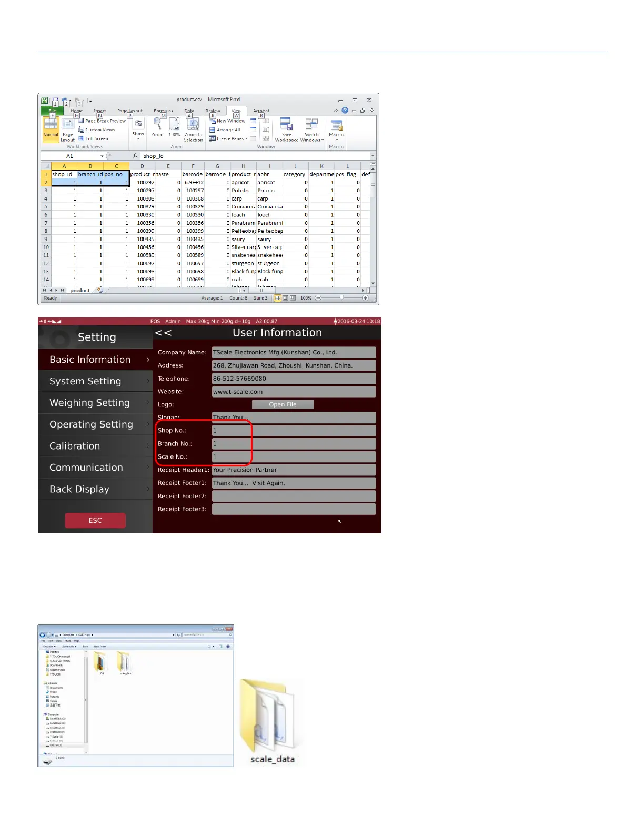Viewport: 644px width, 834px height.
Task: Click the Telephone input field
Action: pos(294,379)
